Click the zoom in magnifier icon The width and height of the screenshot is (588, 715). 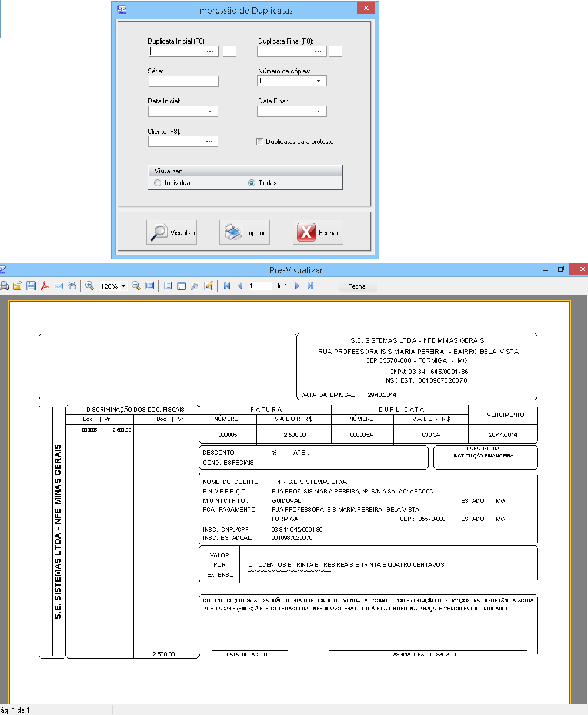(x=90, y=286)
